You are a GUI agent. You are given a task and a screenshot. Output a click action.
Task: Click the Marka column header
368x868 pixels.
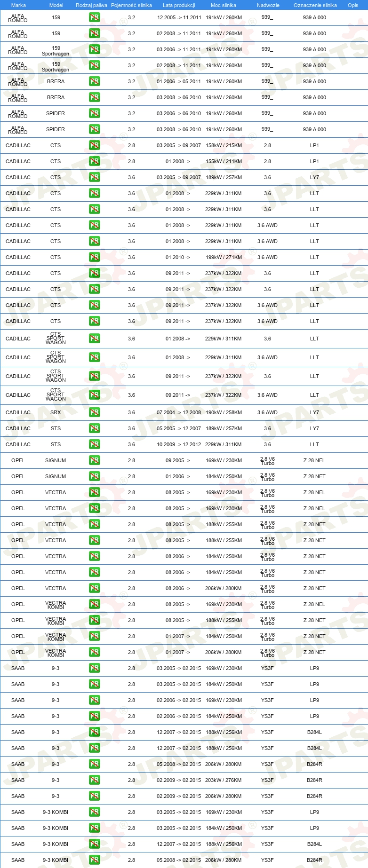pyautogui.click(x=18, y=5)
